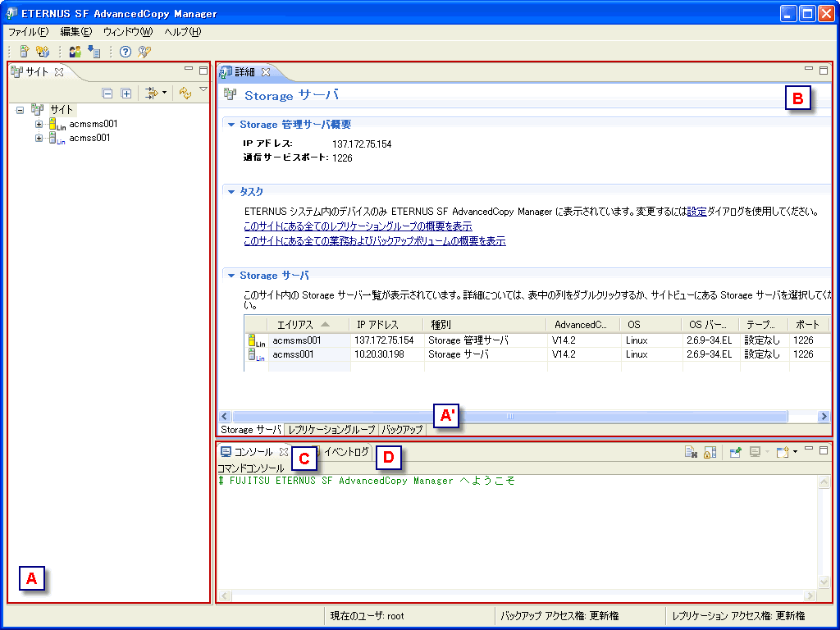This screenshot has height=630, width=840.
Task: Open the サイト view menu triangle
Action: coord(203,89)
